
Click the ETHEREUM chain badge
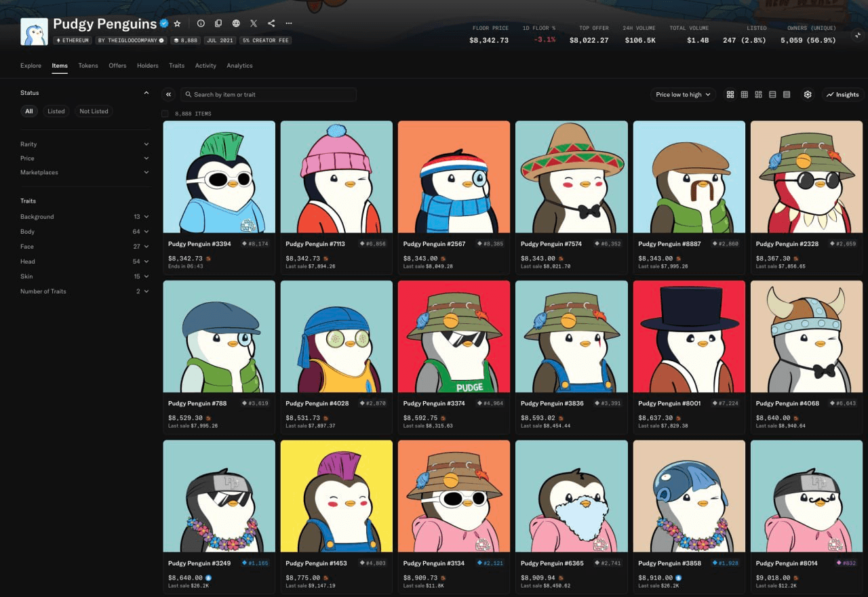[x=72, y=41]
